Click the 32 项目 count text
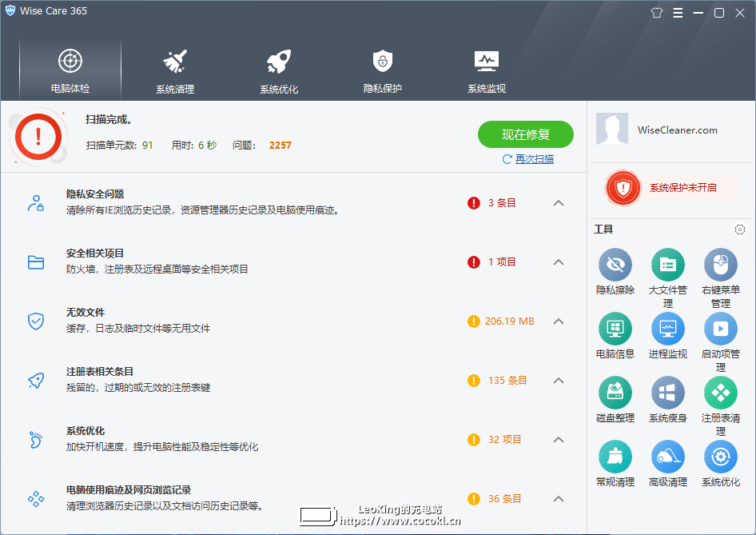The height and width of the screenshot is (535, 756). [x=504, y=440]
